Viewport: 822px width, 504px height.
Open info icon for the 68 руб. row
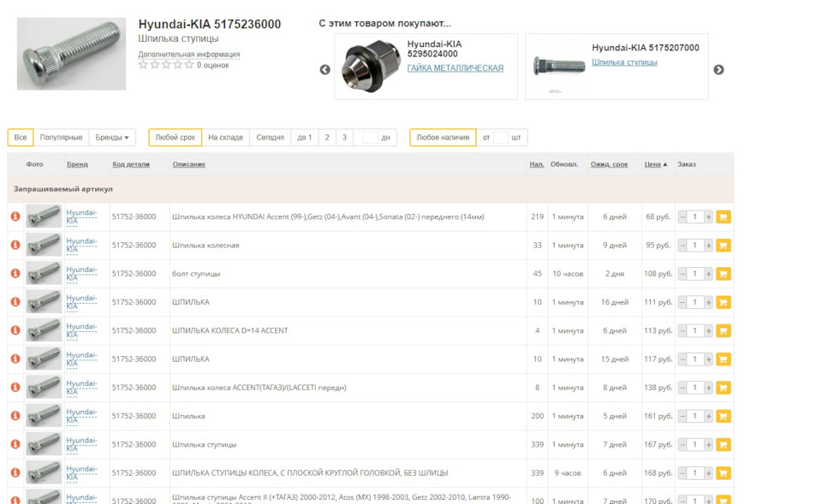click(15, 216)
